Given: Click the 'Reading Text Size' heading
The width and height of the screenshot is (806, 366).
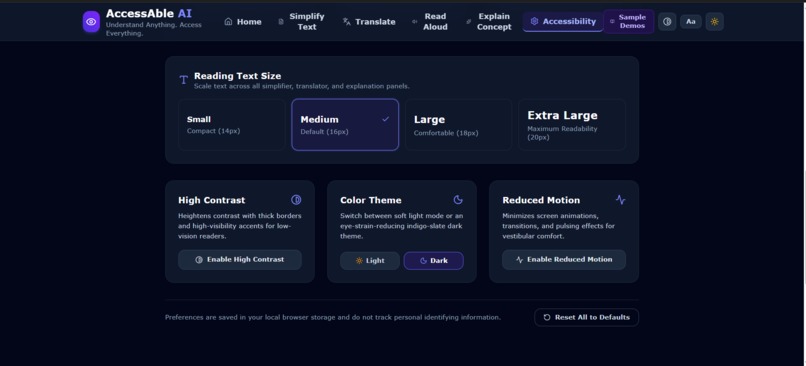Looking at the screenshot, I should (237, 76).
